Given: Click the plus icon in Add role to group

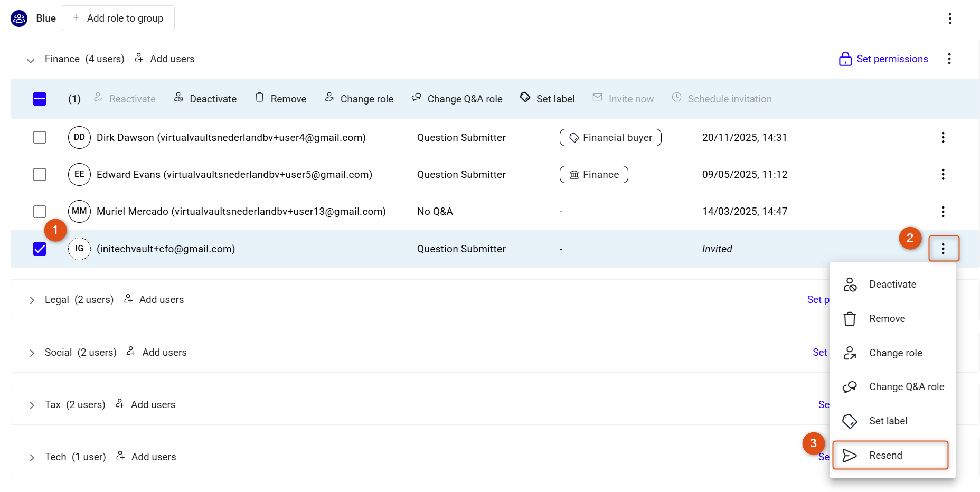Looking at the screenshot, I should click(x=76, y=18).
